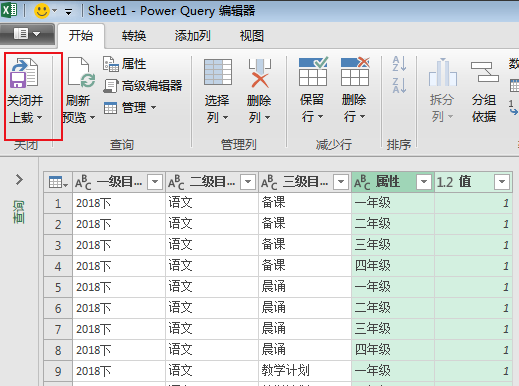Click the Excel application icon in title bar
The height and width of the screenshot is (386, 519).
pos(9,10)
